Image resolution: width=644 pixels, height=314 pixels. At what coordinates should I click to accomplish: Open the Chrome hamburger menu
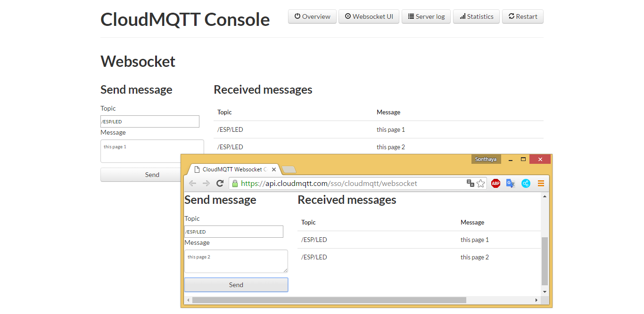click(x=541, y=184)
